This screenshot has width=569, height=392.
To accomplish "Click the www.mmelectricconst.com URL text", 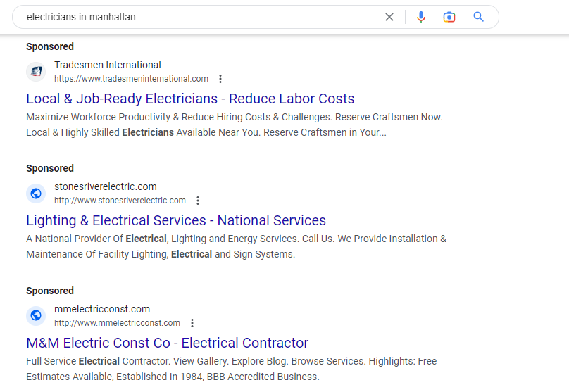I will coord(117,323).
